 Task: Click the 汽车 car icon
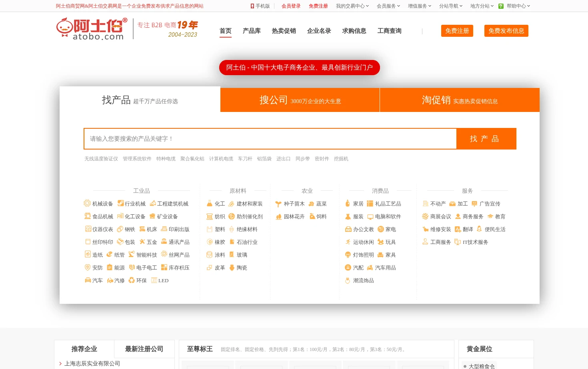(88, 280)
